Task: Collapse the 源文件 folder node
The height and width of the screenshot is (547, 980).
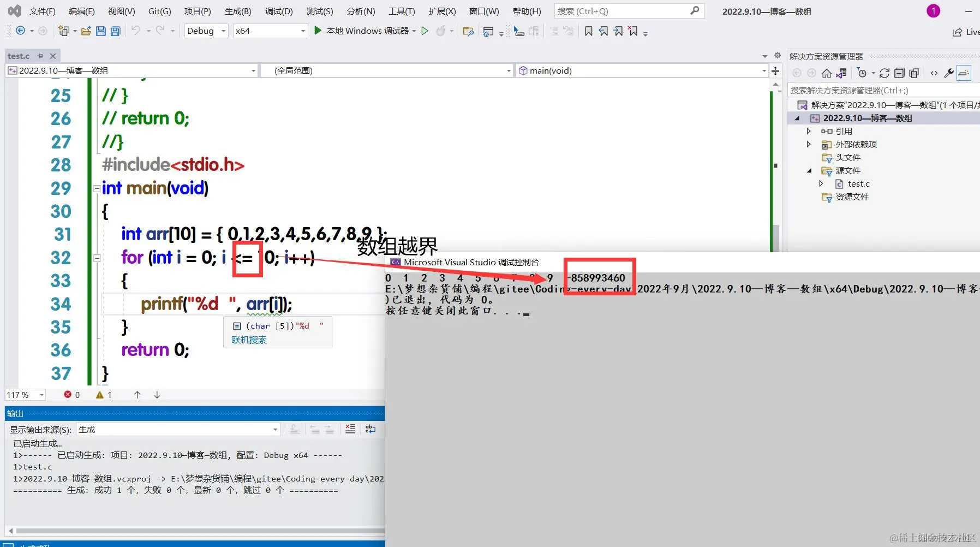Action: tap(809, 171)
